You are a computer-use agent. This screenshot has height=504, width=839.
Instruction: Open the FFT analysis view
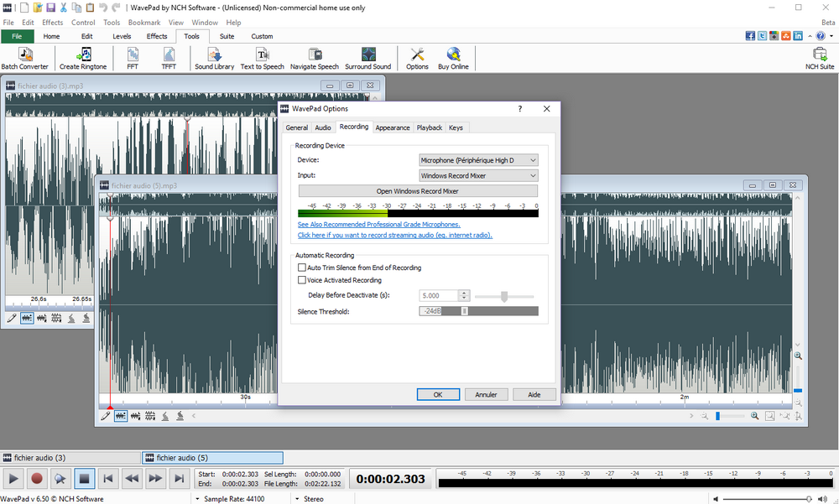pyautogui.click(x=132, y=58)
